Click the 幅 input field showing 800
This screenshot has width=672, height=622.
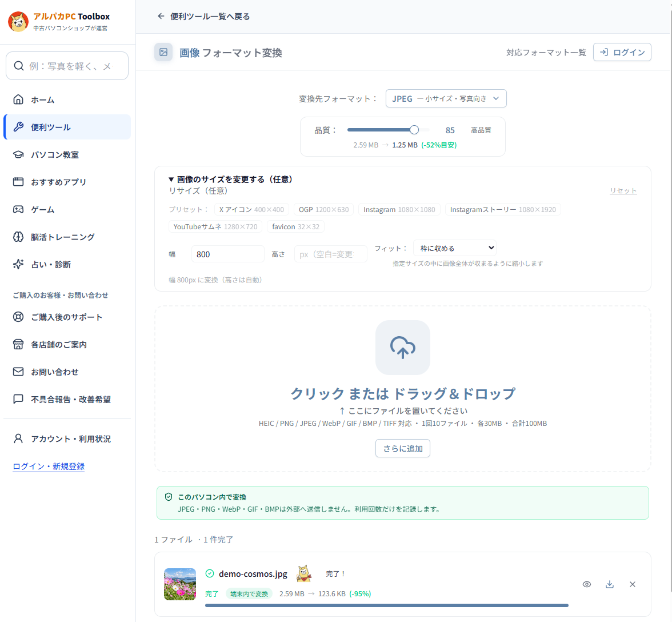227,254
